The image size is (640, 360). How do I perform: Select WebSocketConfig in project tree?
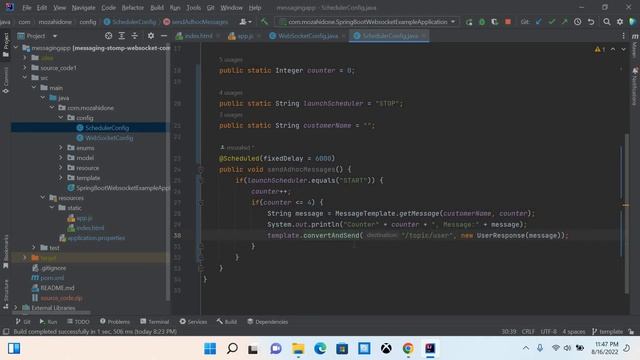point(109,138)
